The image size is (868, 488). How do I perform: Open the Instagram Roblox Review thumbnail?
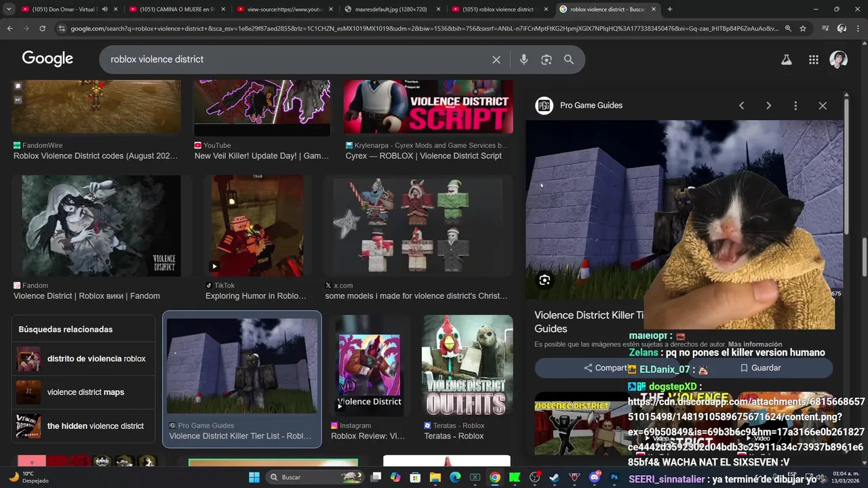click(369, 366)
